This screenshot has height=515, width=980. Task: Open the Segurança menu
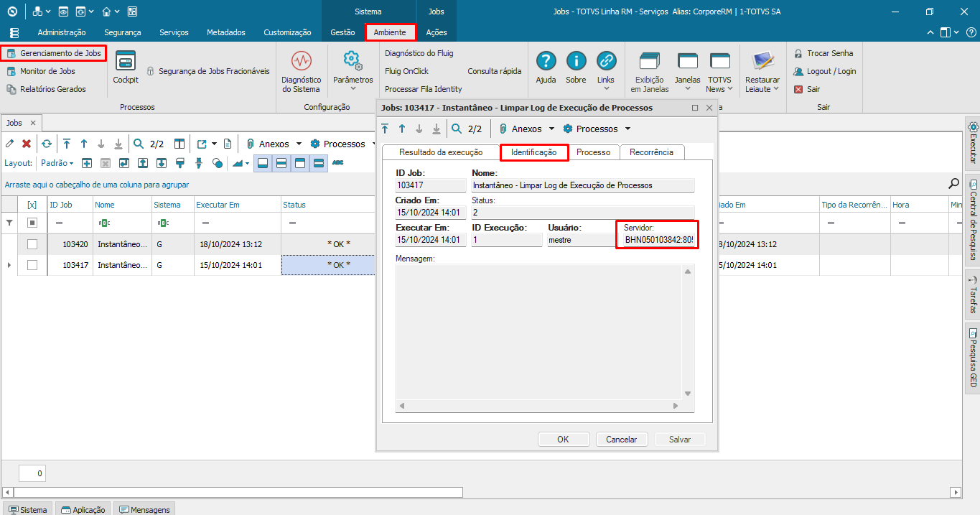point(122,32)
